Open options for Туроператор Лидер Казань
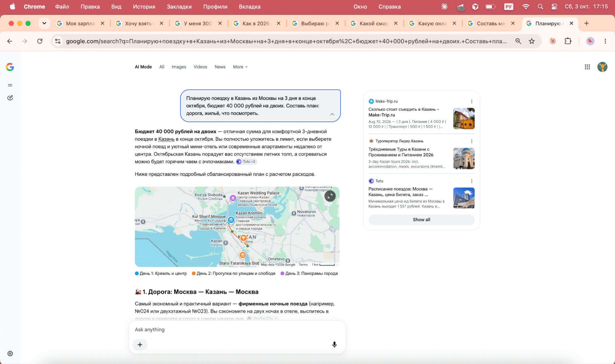 click(x=472, y=141)
